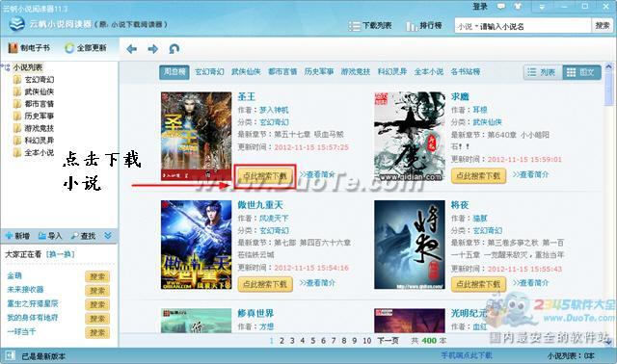Click 手机端点此下载 link in status bar
This screenshot has height=364, width=617.
pos(467,355)
